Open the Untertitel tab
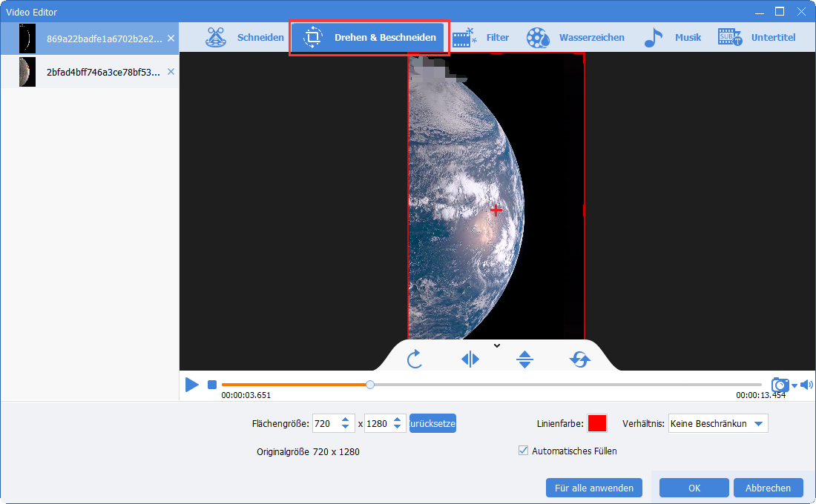Image resolution: width=816 pixels, height=504 pixels. [757, 38]
